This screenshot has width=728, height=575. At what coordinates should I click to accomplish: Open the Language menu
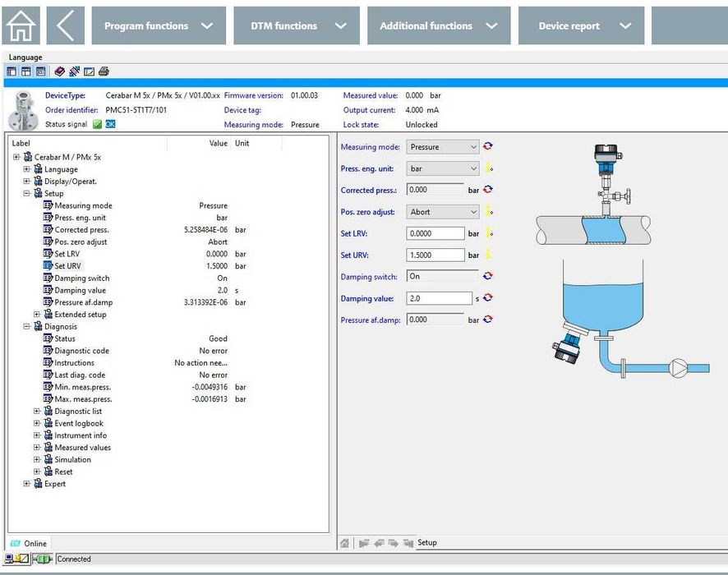click(x=25, y=57)
